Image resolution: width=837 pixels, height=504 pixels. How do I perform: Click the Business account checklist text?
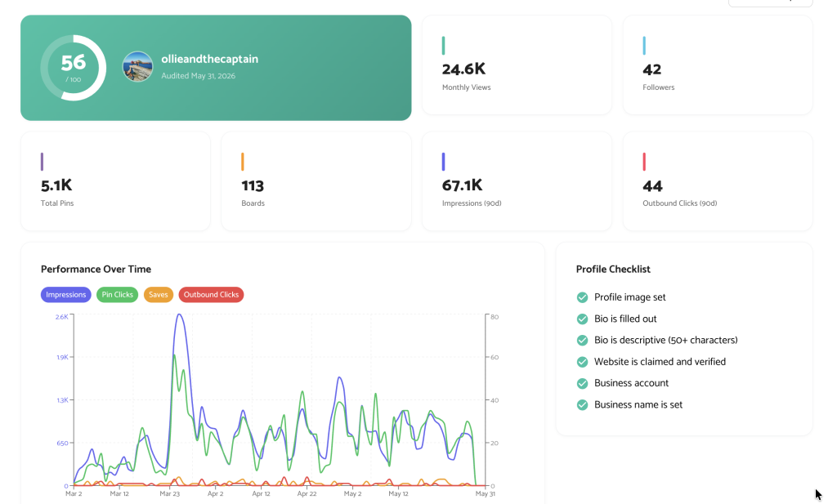tap(631, 383)
